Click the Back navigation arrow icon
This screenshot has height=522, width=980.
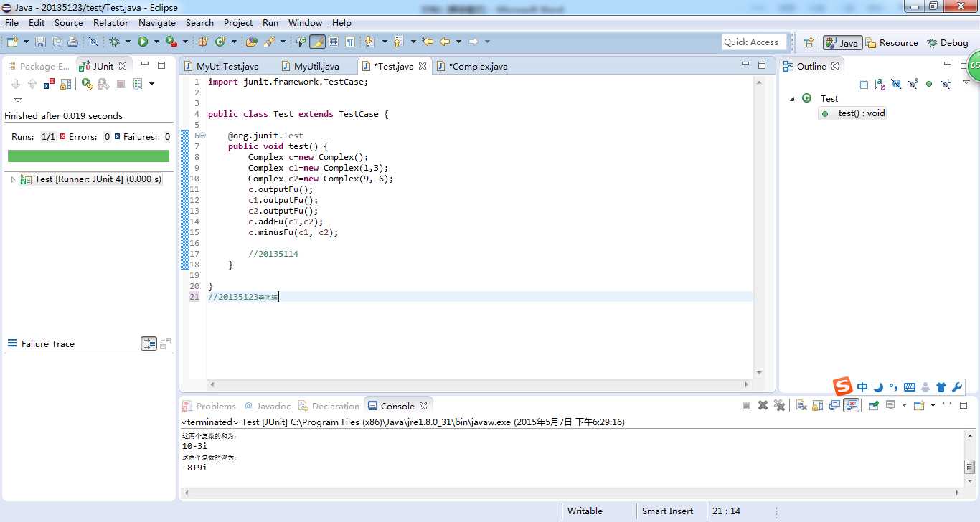[x=445, y=42]
